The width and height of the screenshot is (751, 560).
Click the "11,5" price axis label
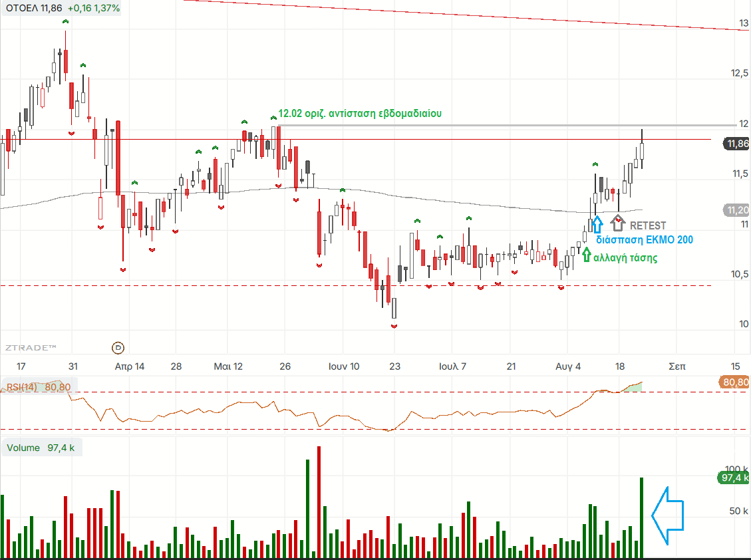(740, 174)
